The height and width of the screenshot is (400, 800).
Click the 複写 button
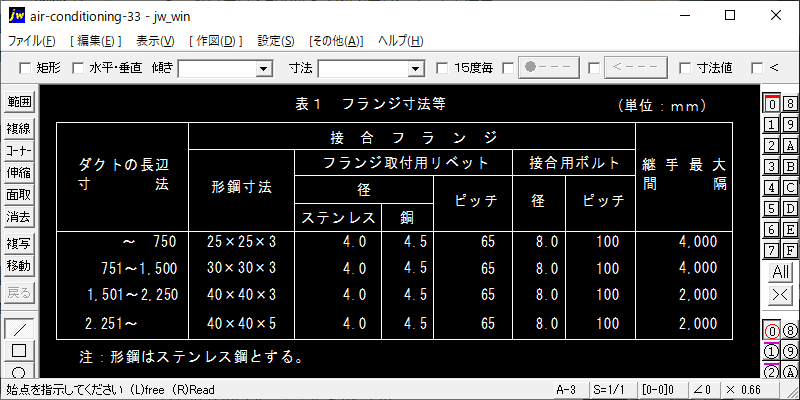(x=19, y=244)
